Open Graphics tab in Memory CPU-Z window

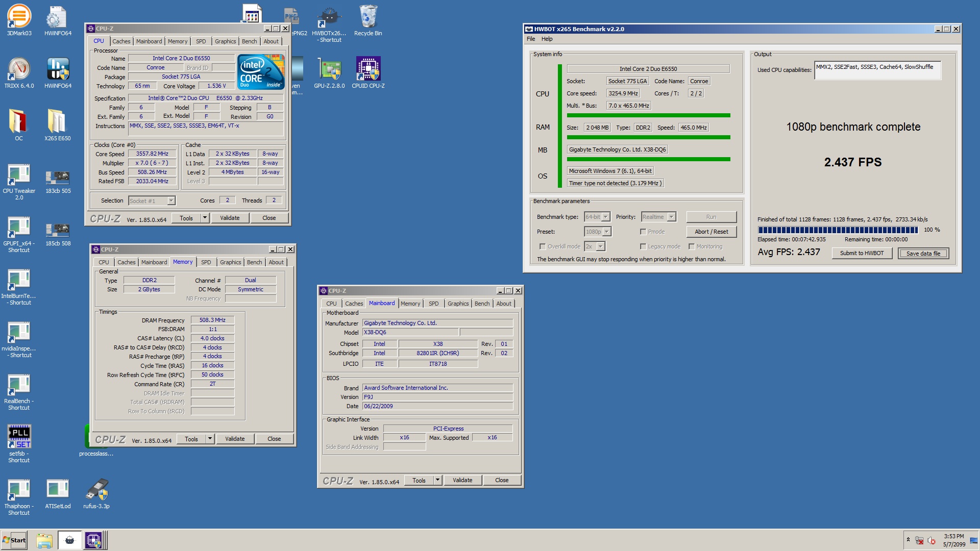[231, 262]
